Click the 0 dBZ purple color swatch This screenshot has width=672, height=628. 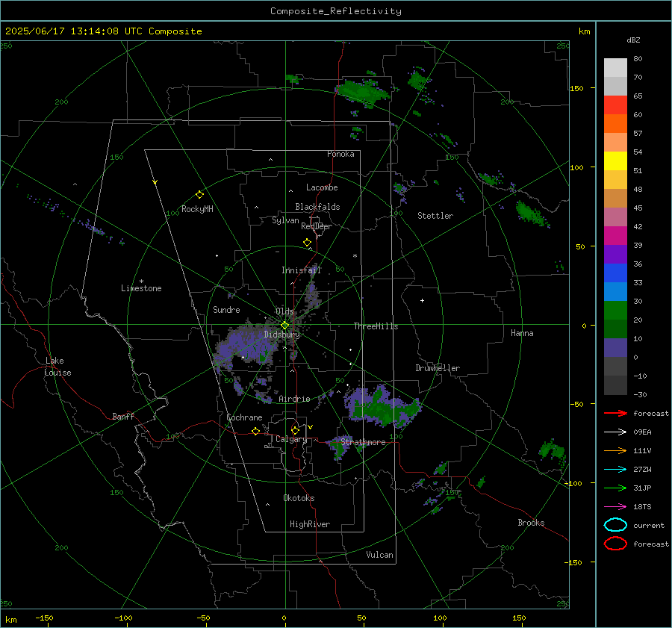pyautogui.click(x=615, y=347)
